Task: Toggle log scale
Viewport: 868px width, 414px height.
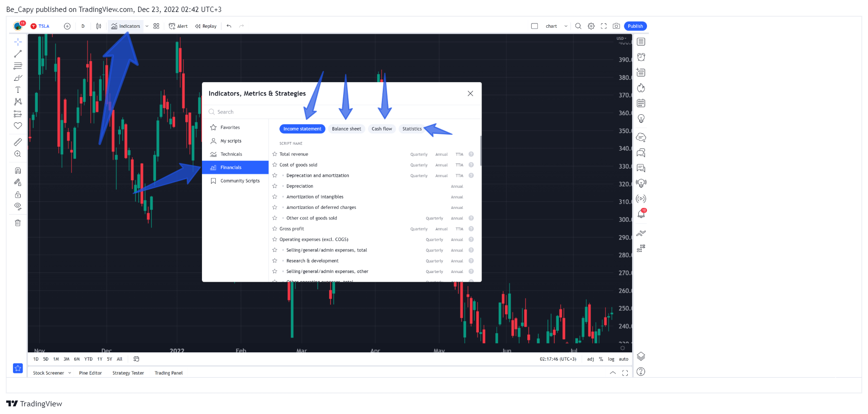Action: click(611, 359)
